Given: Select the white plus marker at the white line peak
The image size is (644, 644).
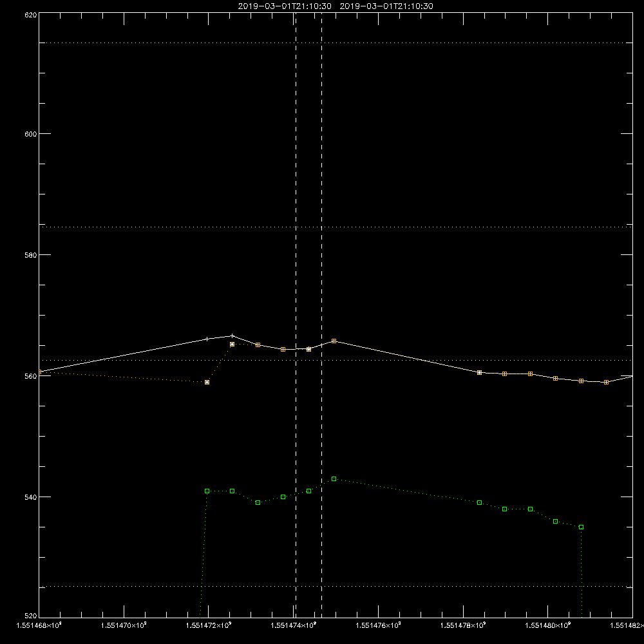Looking at the screenshot, I should click(x=232, y=336).
